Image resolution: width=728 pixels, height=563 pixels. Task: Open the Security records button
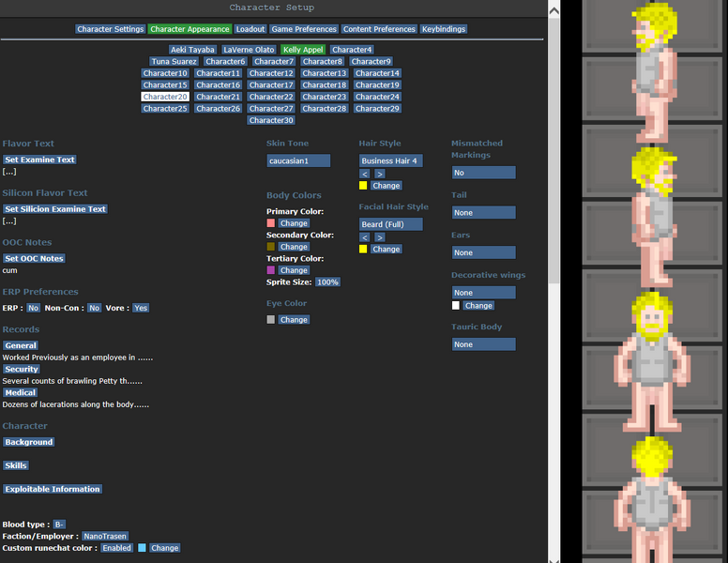(x=22, y=370)
